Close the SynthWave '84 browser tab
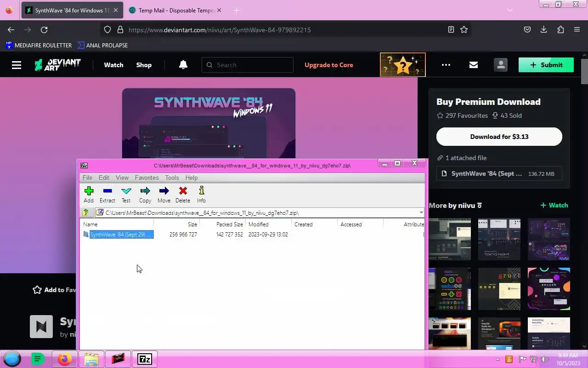Image resolution: width=588 pixels, height=368 pixels. [116, 10]
